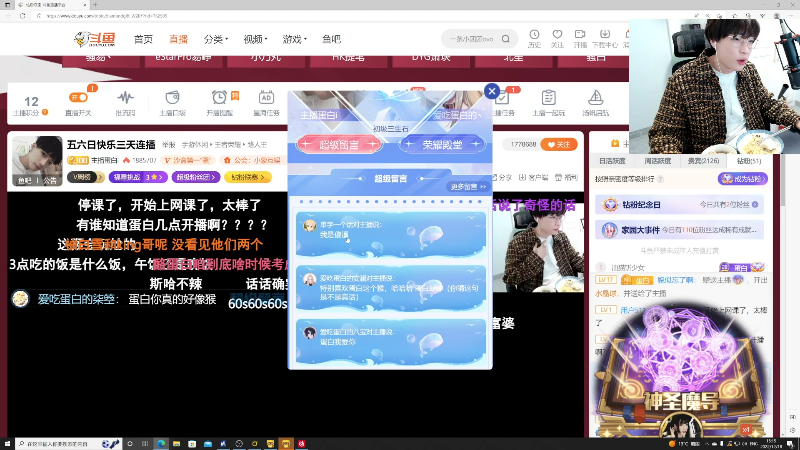Open the waveform icon in the streamer toolbar

[125, 97]
